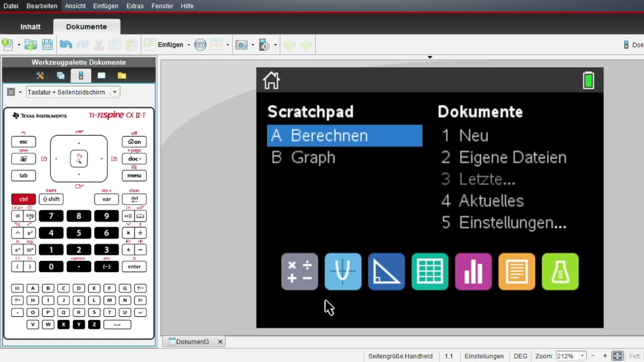Click the home/on key on keypad
This screenshot has height=362, width=644.
pos(134,142)
